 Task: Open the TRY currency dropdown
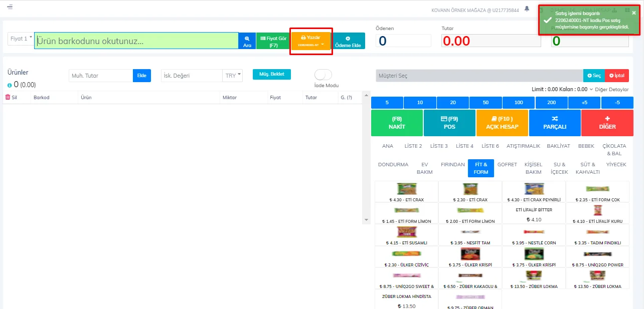[x=233, y=76]
